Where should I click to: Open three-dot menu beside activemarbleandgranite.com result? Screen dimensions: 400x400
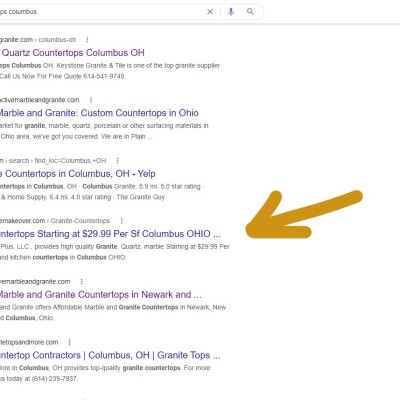pos(91,100)
